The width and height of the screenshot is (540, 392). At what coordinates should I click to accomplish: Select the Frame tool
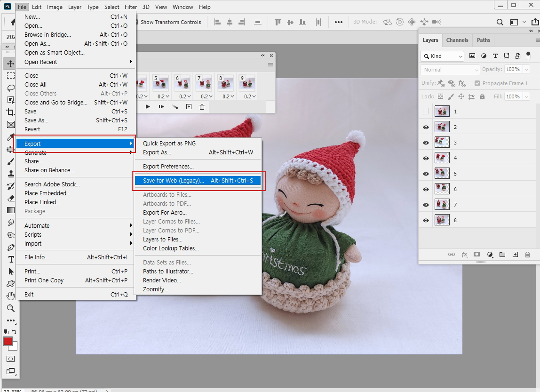pos(11,125)
